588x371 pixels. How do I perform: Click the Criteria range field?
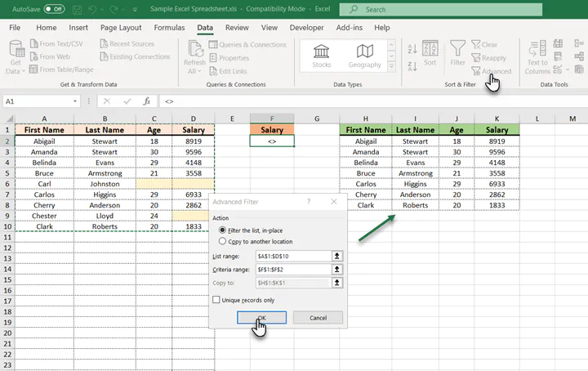click(293, 270)
